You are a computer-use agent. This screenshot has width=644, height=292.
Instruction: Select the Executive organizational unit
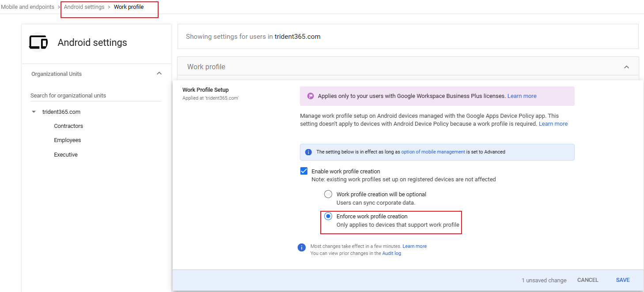(66, 155)
